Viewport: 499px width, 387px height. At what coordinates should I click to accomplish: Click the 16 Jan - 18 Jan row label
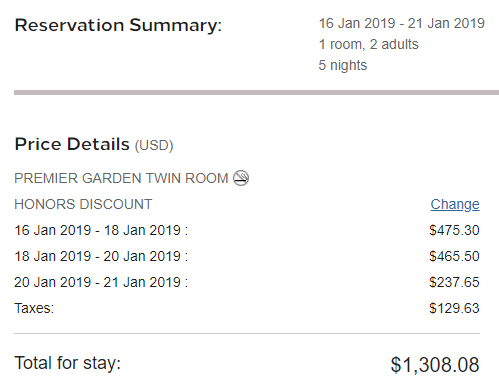(101, 230)
